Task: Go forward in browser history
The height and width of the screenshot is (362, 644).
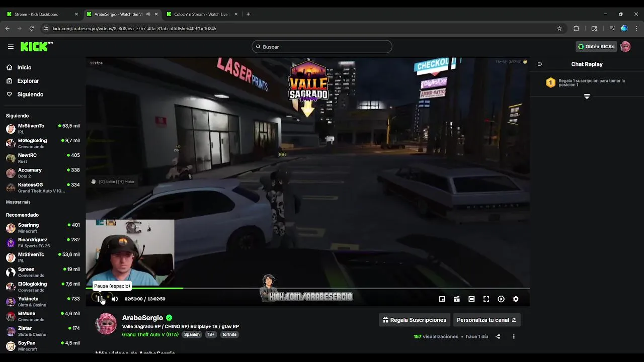Action: 20,29
